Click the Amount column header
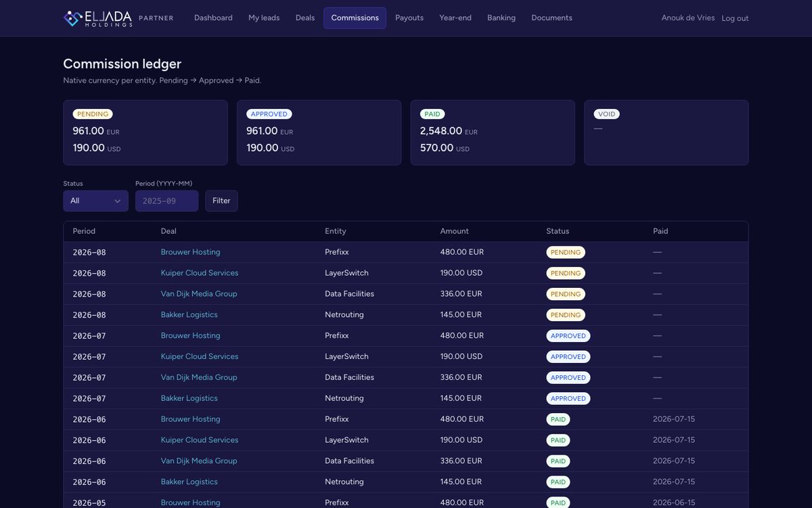The height and width of the screenshot is (508, 812). (455, 232)
